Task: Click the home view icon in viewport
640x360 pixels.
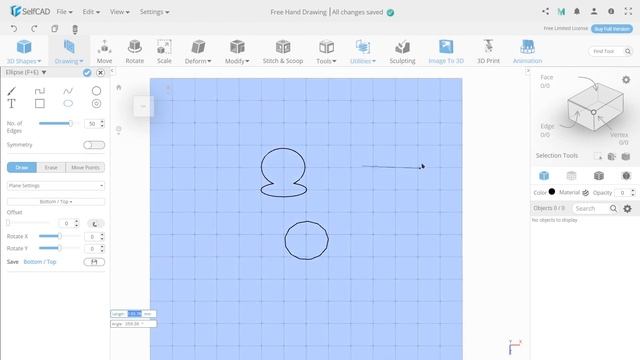Action: click(x=119, y=87)
